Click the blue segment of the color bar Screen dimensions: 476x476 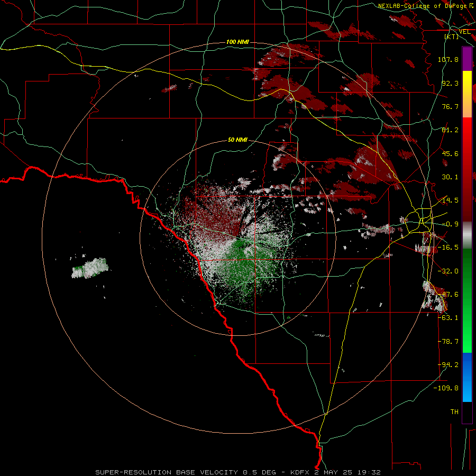(467, 377)
